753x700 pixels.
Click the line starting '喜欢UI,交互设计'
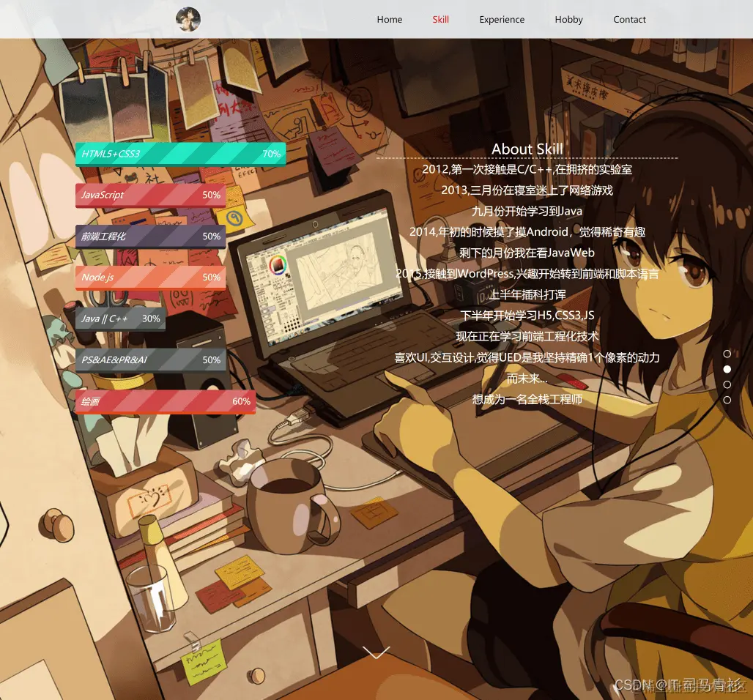[527, 357]
